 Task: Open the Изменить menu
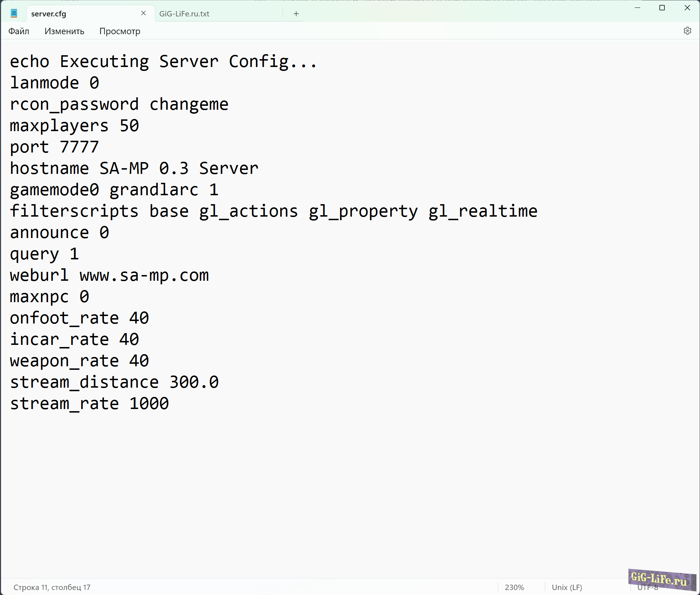(x=64, y=31)
